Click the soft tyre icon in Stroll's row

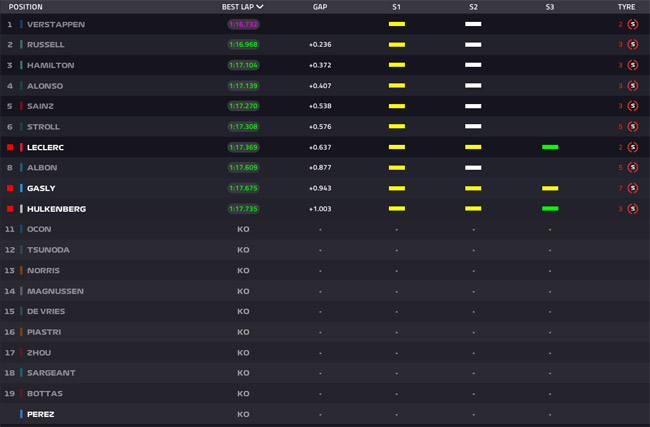coord(633,126)
